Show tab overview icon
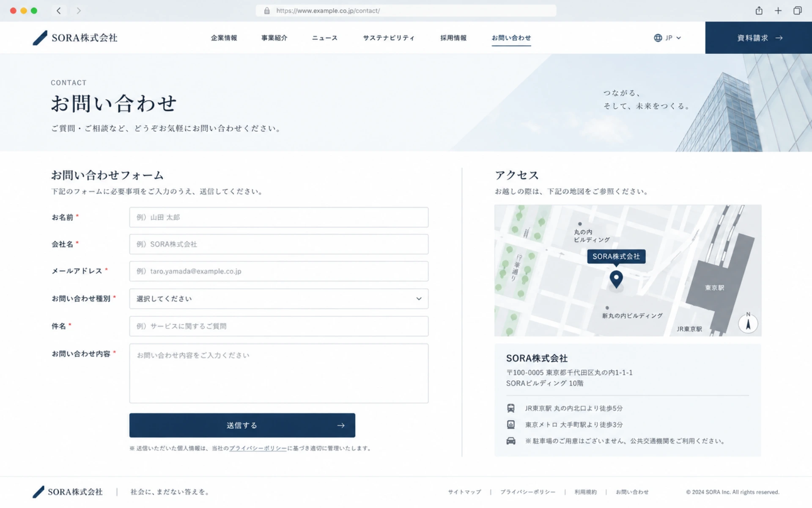The height and width of the screenshot is (508, 812). point(797,11)
